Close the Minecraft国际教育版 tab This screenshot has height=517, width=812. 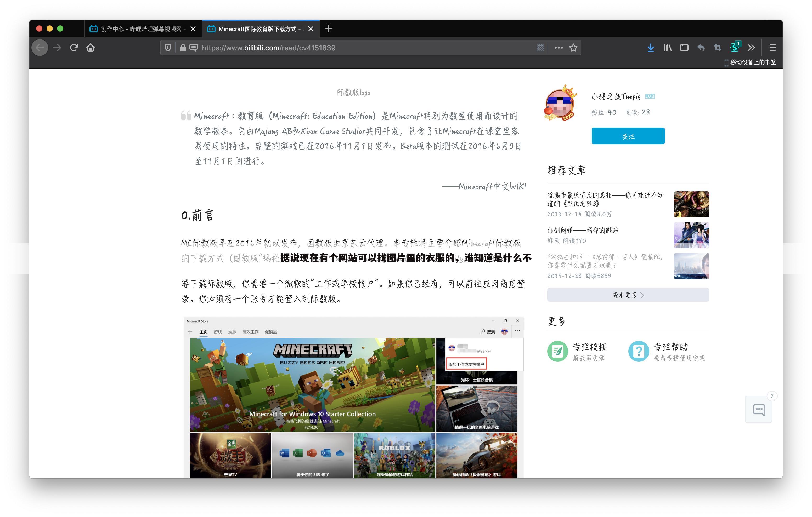tap(311, 29)
